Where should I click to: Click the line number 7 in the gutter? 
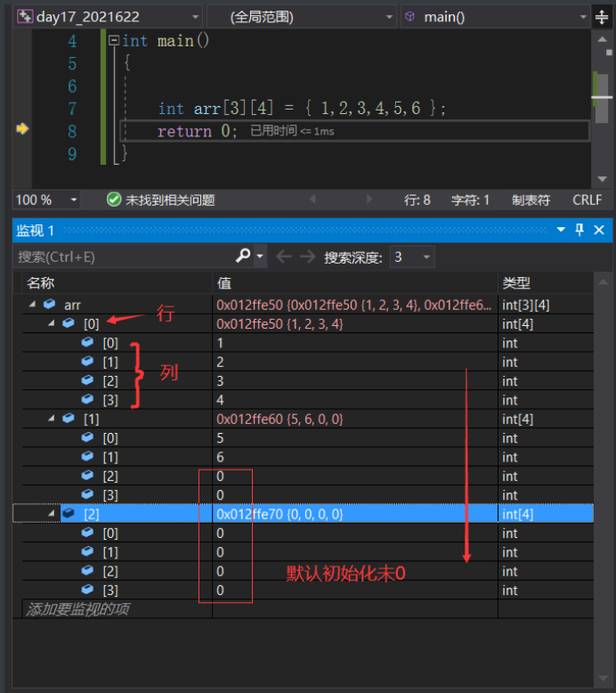coord(72,109)
